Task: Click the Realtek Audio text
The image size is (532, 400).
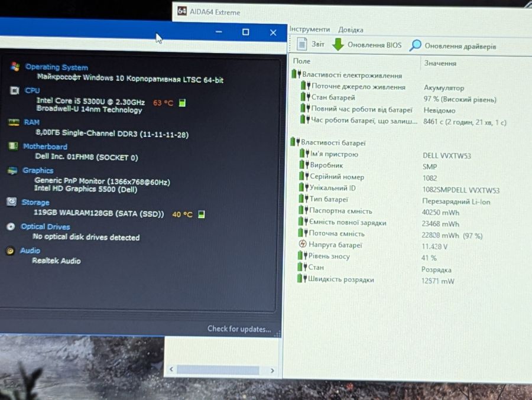Action: [x=56, y=261]
